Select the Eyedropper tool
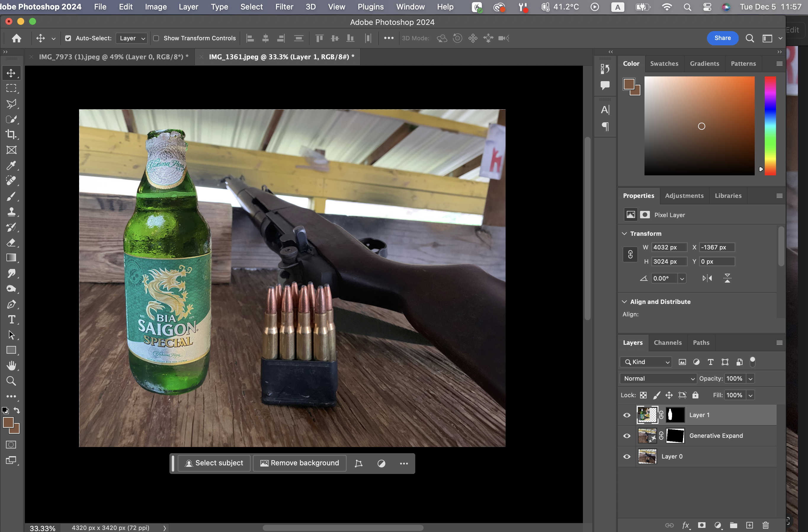Image resolution: width=808 pixels, height=532 pixels. pyautogui.click(x=11, y=166)
